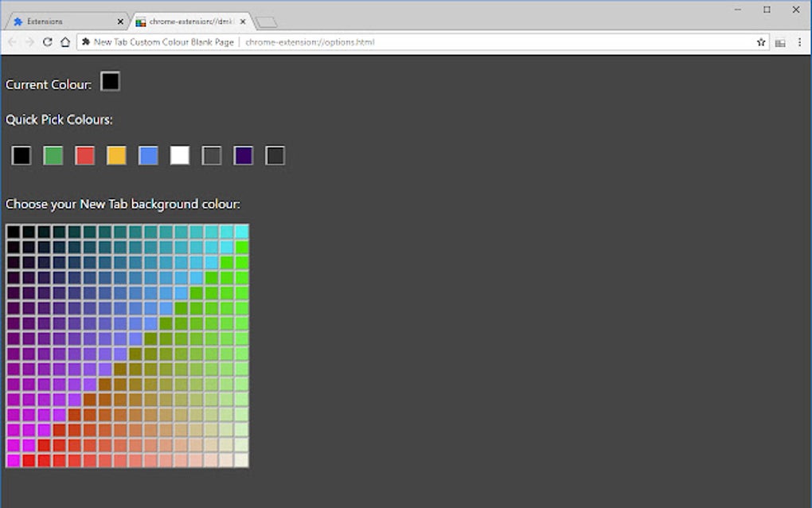Click the extension icon beside the page title

[x=86, y=41]
